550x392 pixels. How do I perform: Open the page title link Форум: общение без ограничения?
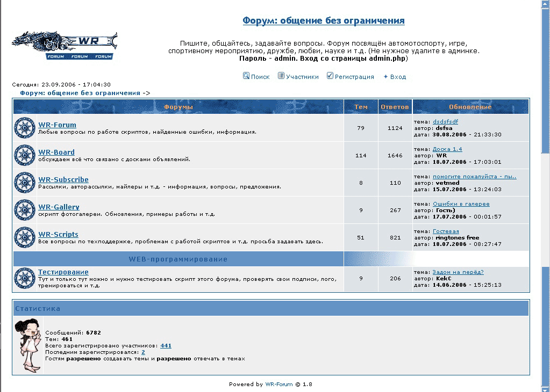point(324,20)
